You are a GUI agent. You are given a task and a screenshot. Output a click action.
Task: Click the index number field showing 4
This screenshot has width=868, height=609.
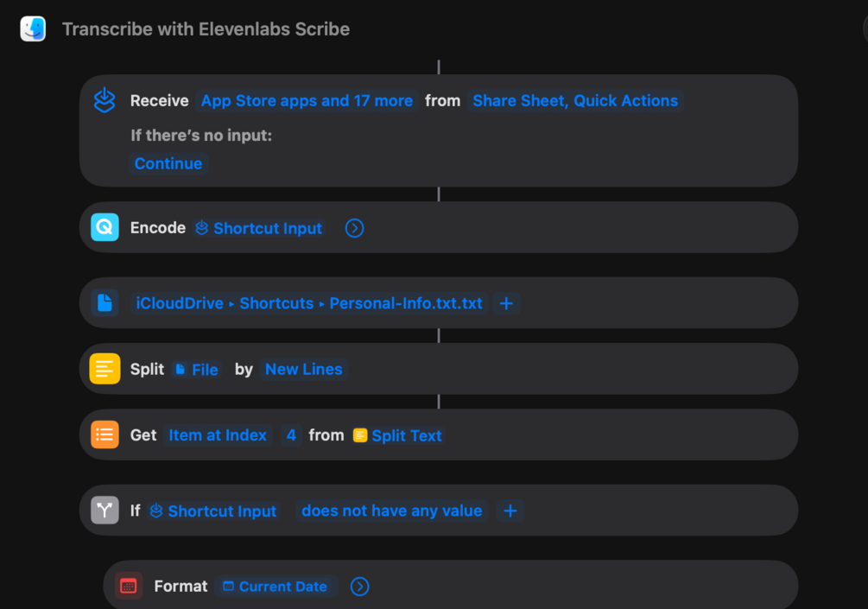point(291,435)
